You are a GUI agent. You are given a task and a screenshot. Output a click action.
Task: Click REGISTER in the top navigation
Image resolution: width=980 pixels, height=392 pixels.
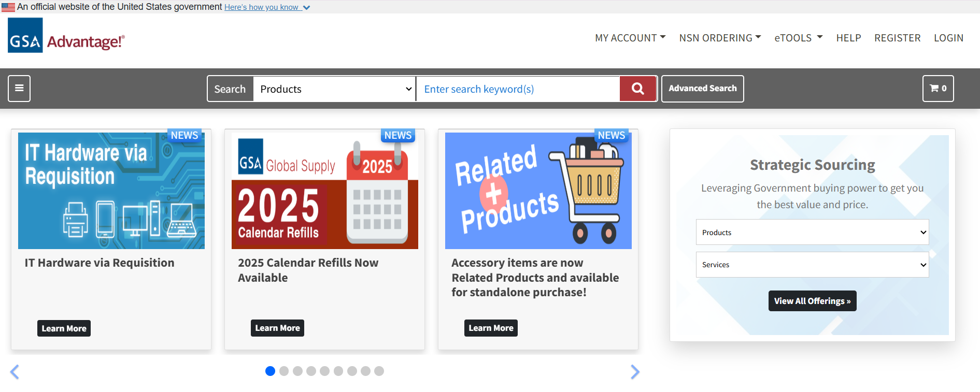tap(897, 38)
